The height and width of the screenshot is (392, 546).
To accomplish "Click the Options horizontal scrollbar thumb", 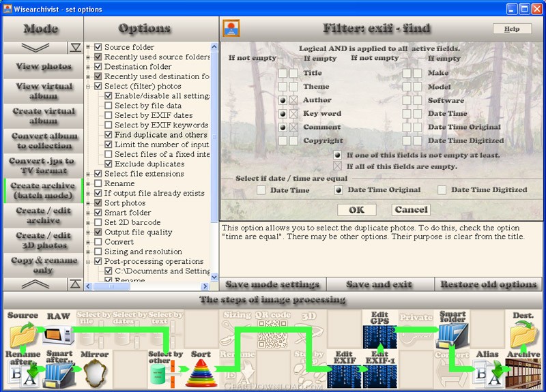I will click(111, 286).
